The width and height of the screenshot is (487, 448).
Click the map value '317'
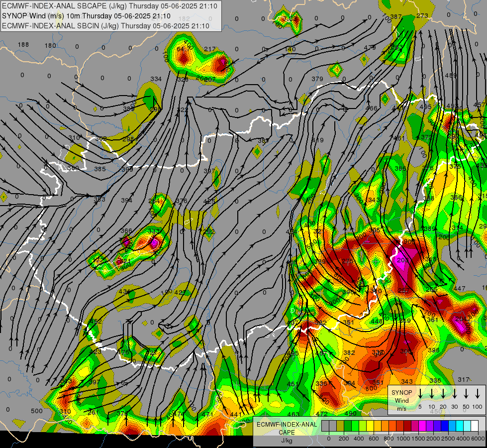click(x=464, y=380)
